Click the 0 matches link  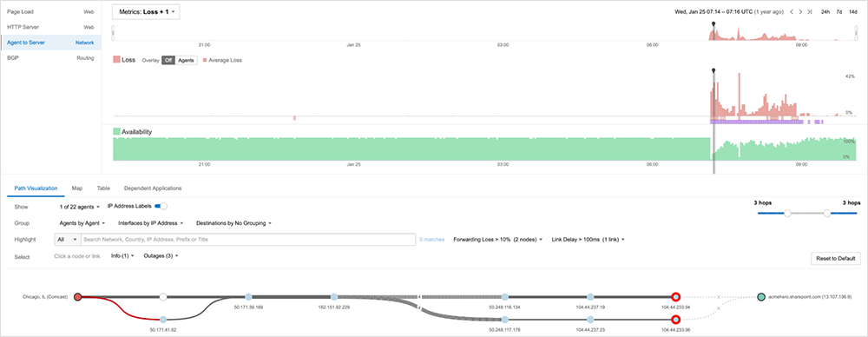point(431,240)
